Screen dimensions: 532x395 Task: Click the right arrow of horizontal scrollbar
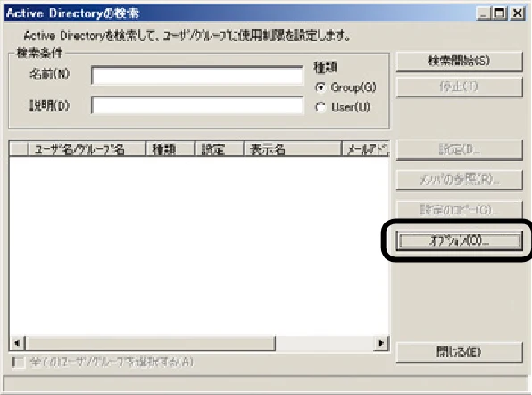coord(381,343)
